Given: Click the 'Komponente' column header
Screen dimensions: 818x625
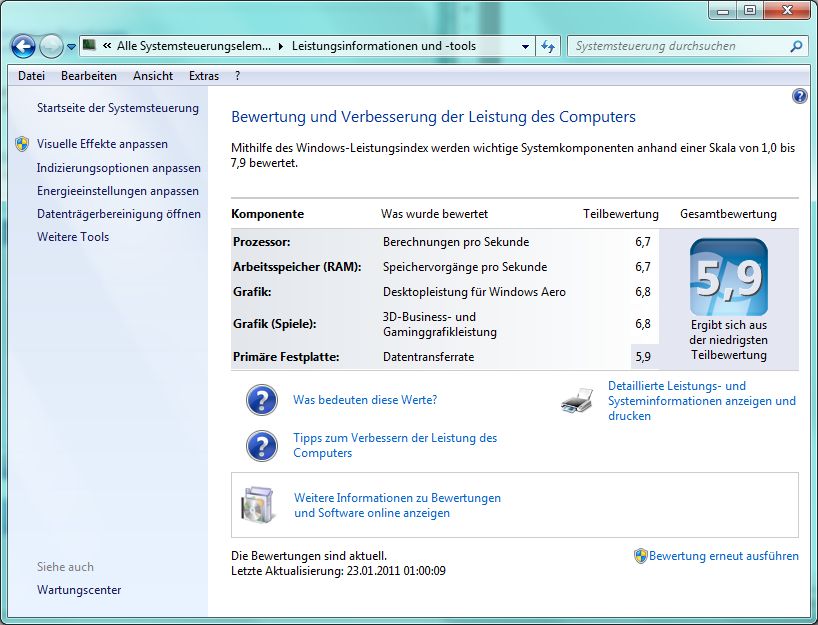Looking at the screenshot, I should pyautogui.click(x=268, y=214).
